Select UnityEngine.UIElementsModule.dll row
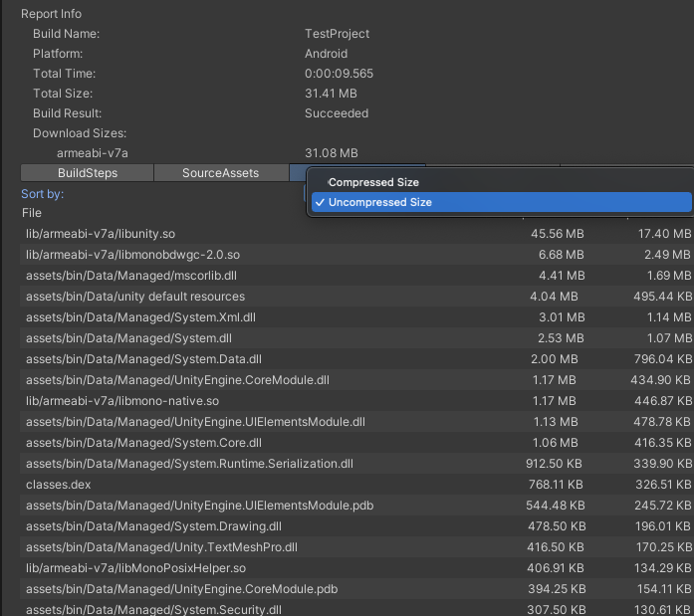The width and height of the screenshot is (694, 616). coord(356,421)
